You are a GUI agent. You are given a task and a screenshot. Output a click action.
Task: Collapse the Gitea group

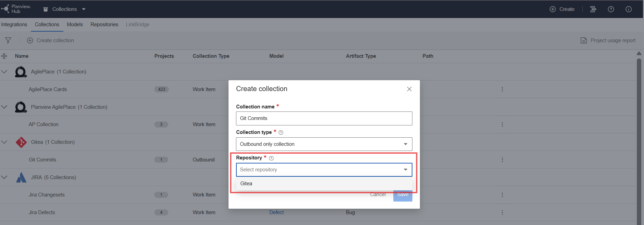(x=4, y=142)
